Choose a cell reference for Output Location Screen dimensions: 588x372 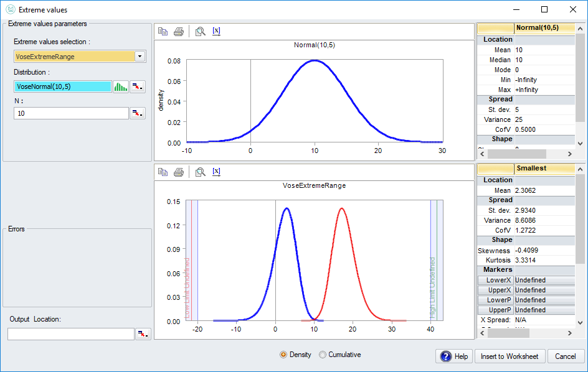[143, 333]
